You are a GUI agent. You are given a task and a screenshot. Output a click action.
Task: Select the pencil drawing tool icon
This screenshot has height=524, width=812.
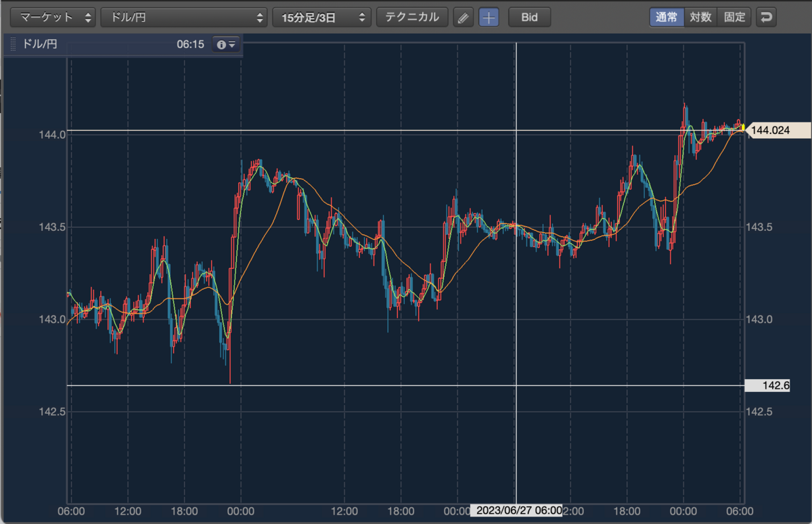point(463,18)
